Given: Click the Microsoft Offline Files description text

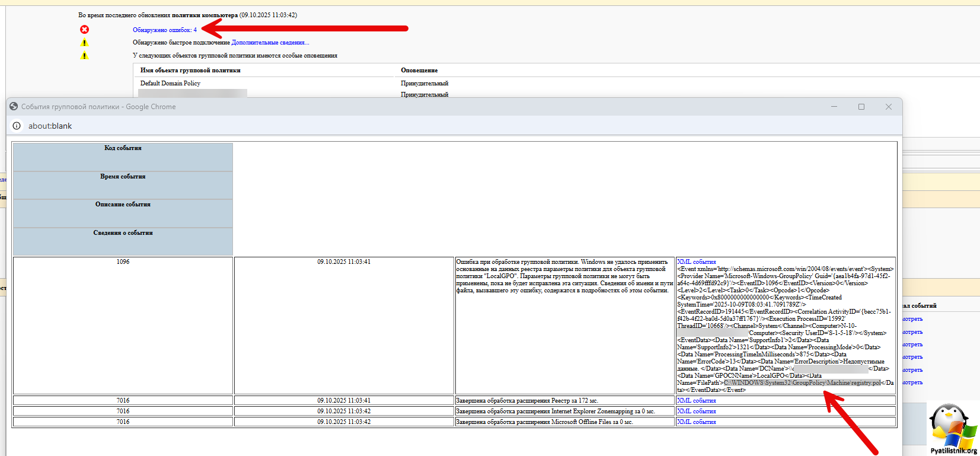Looking at the screenshot, I should (x=544, y=422).
